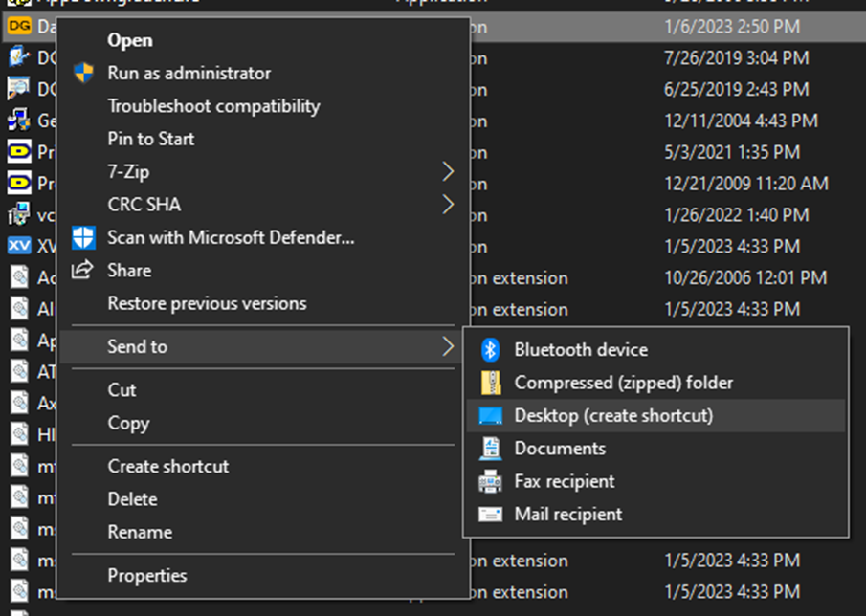Viewport: 866px width, 616px height.
Task: Click the date 7/26/2019 3:04 PM
Action: click(x=736, y=57)
